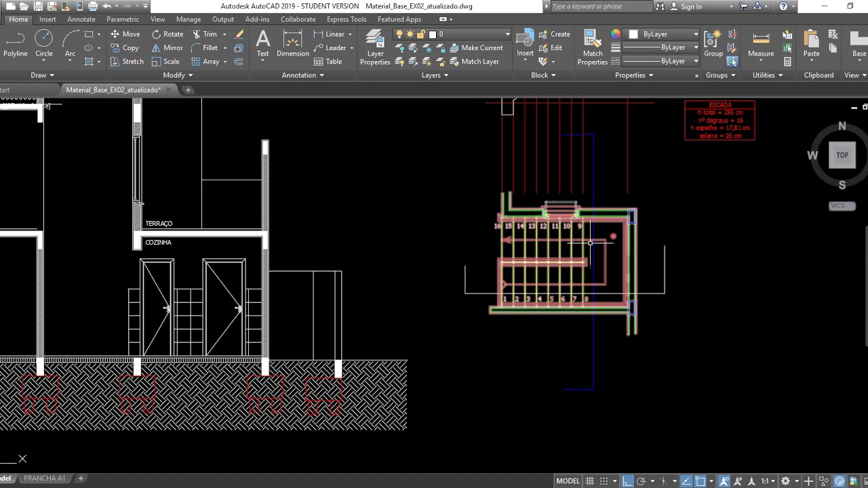
Task: Select the Stretch tool
Action: [x=127, y=61]
